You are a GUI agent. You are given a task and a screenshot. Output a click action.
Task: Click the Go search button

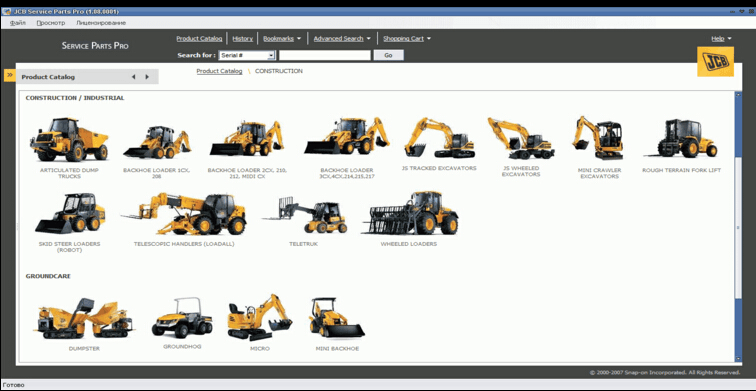pyautogui.click(x=388, y=55)
